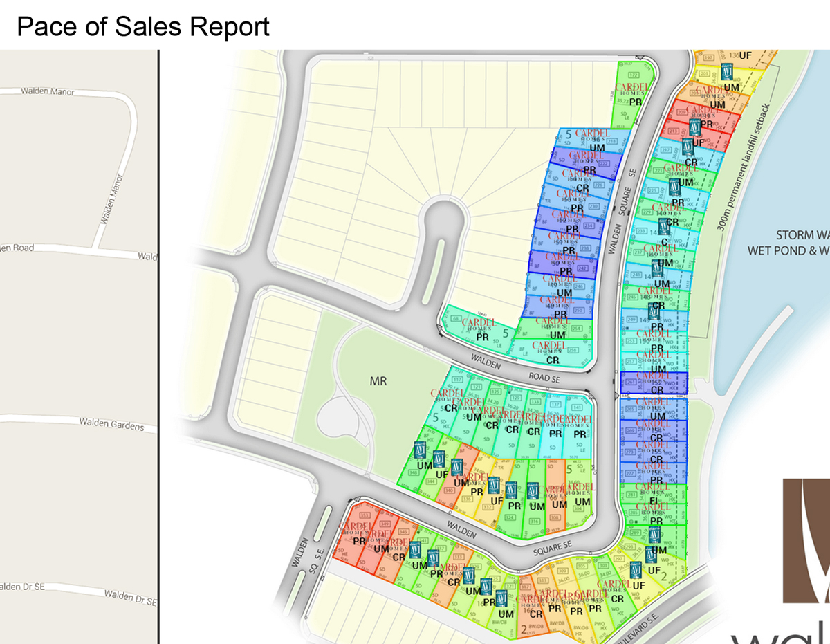
Task: Click the AVI builder icon on lot 348
Action: coord(419,451)
